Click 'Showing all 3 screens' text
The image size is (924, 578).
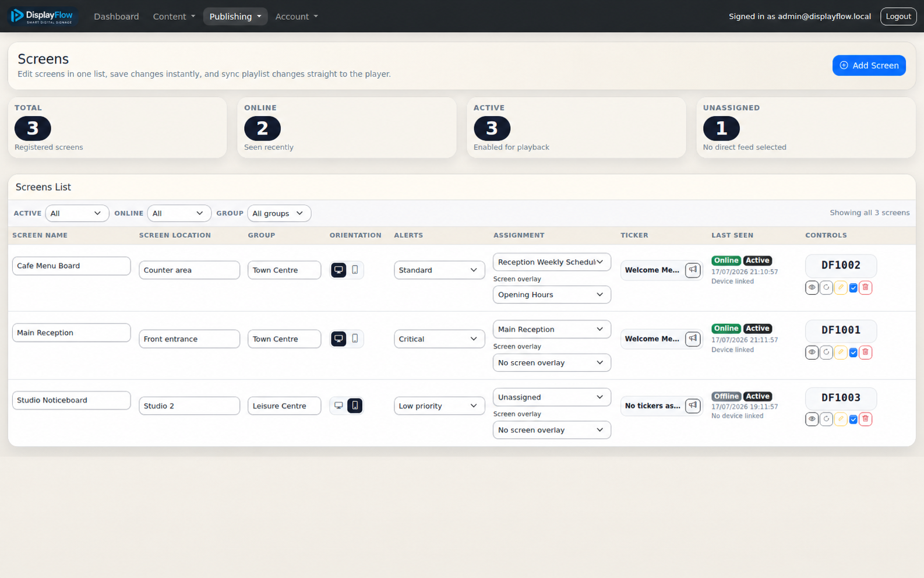click(869, 213)
